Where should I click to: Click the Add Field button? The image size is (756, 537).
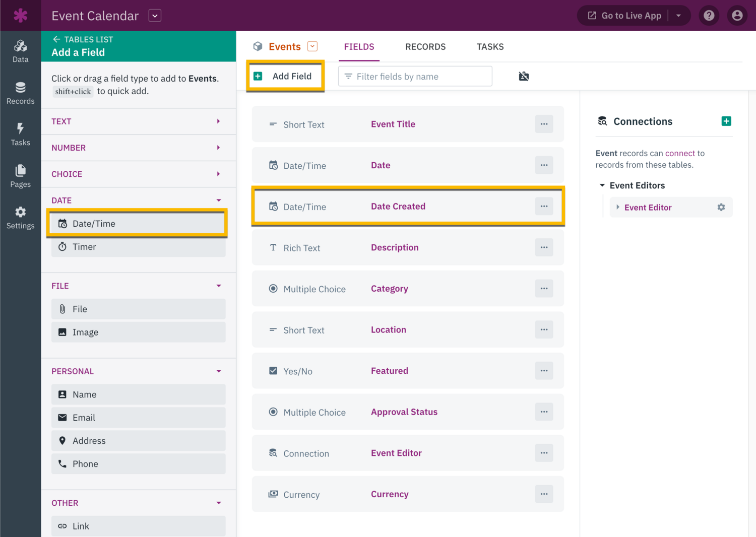click(x=285, y=76)
